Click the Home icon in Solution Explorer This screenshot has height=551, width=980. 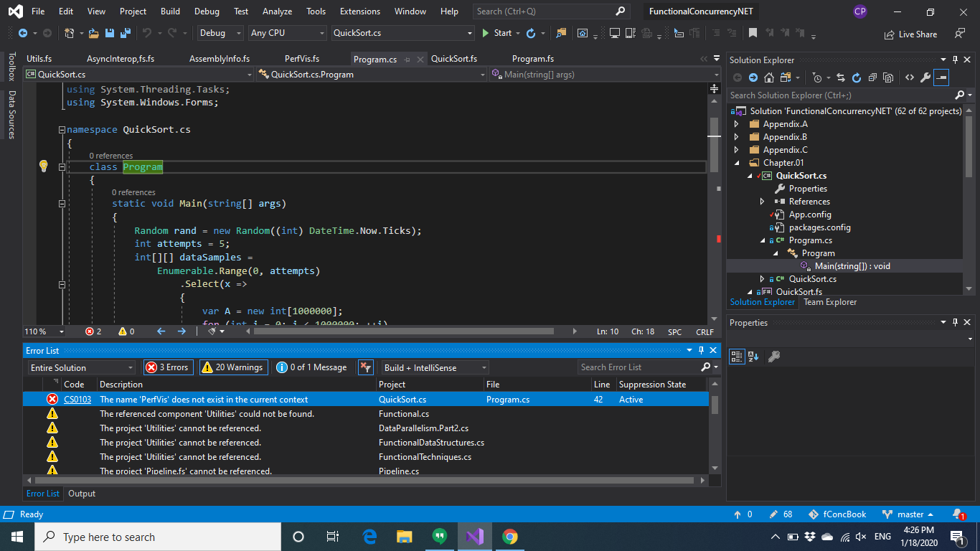tap(769, 77)
